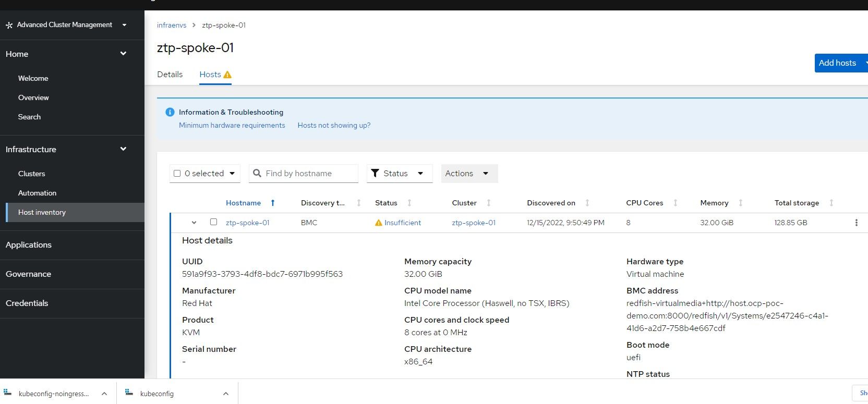Open the Status filter dropdown
This screenshot has width=868, height=404.
click(x=400, y=174)
